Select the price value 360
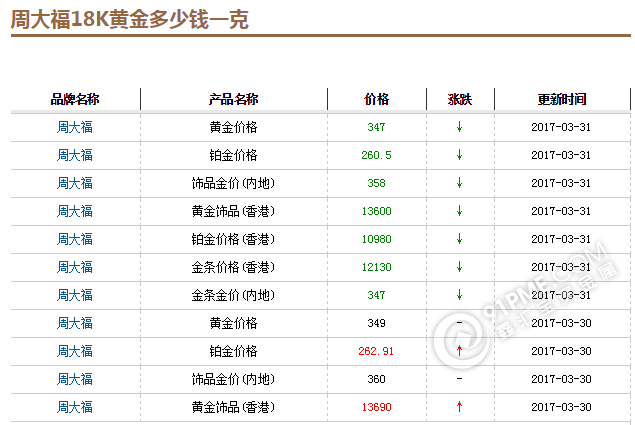 [x=376, y=379]
